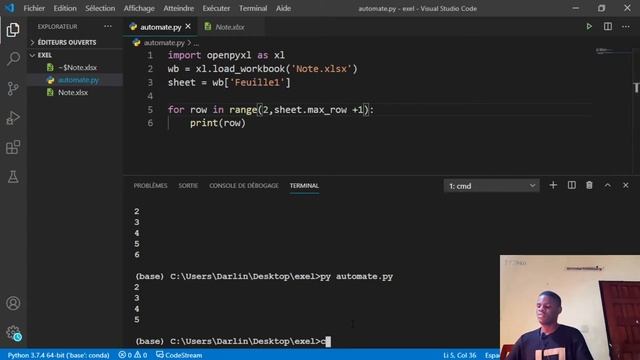Switch to the Note.xlsx editor tab
This screenshot has width=640, height=360.
tap(230, 27)
